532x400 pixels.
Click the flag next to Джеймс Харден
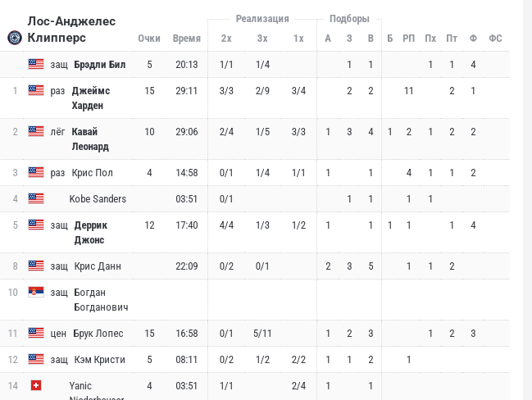tap(36, 90)
